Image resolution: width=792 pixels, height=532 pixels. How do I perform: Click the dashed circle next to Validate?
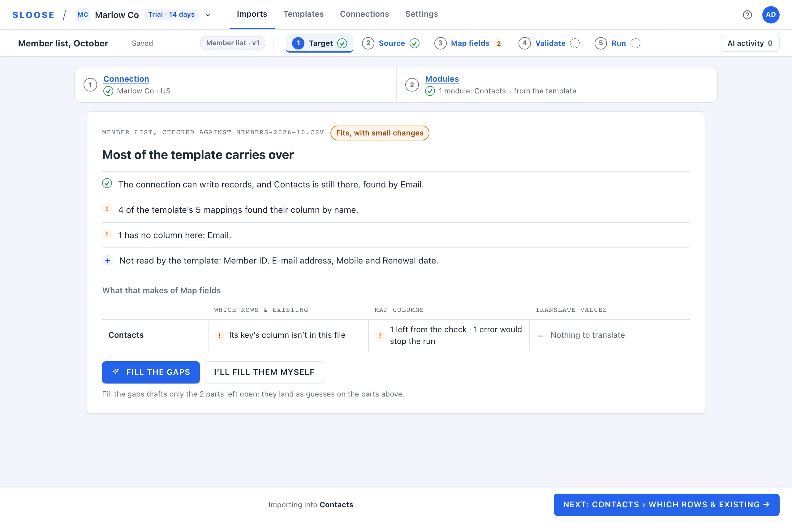(575, 43)
